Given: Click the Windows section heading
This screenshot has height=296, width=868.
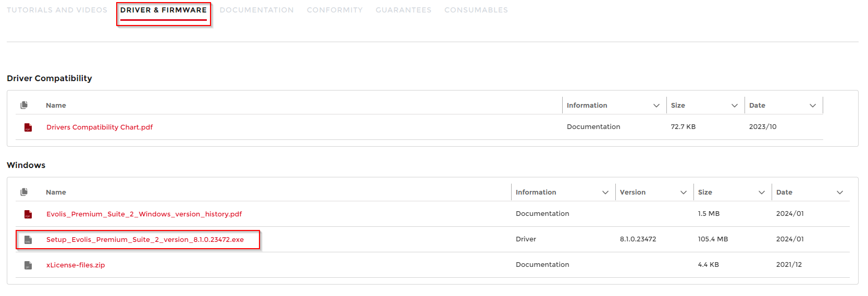Looking at the screenshot, I should click(x=26, y=165).
